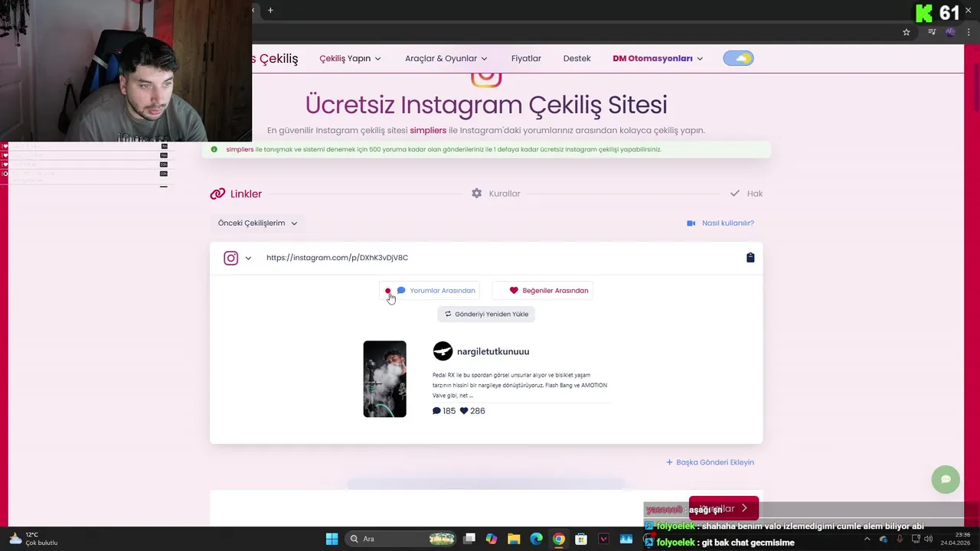Bookmark page with the star icon

click(906, 32)
